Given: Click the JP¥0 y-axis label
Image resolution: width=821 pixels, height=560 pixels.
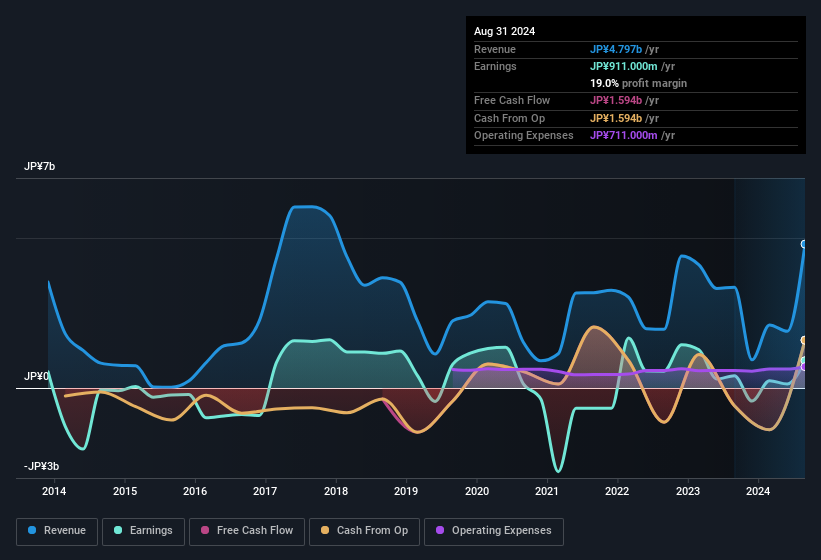Looking at the screenshot, I should pos(36,376).
